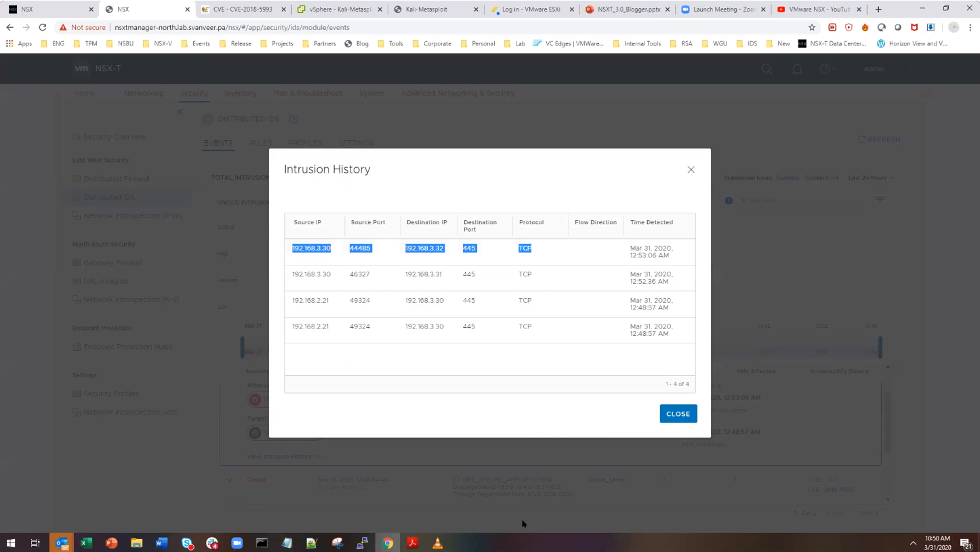The width and height of the screenshot is (980, 552).
Task: Click the Windows Start button
Action: (x=11, y=543)
